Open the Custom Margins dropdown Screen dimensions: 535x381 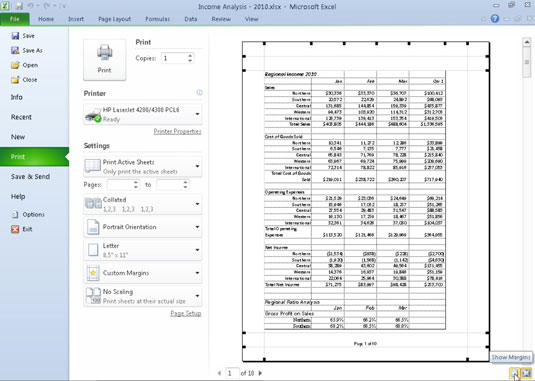[x=143, y=273]
